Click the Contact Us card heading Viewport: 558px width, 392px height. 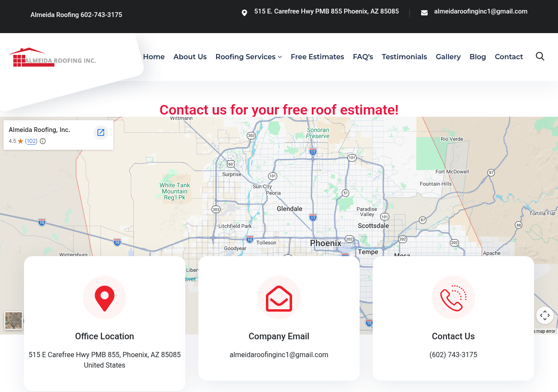tap(453, 336)
